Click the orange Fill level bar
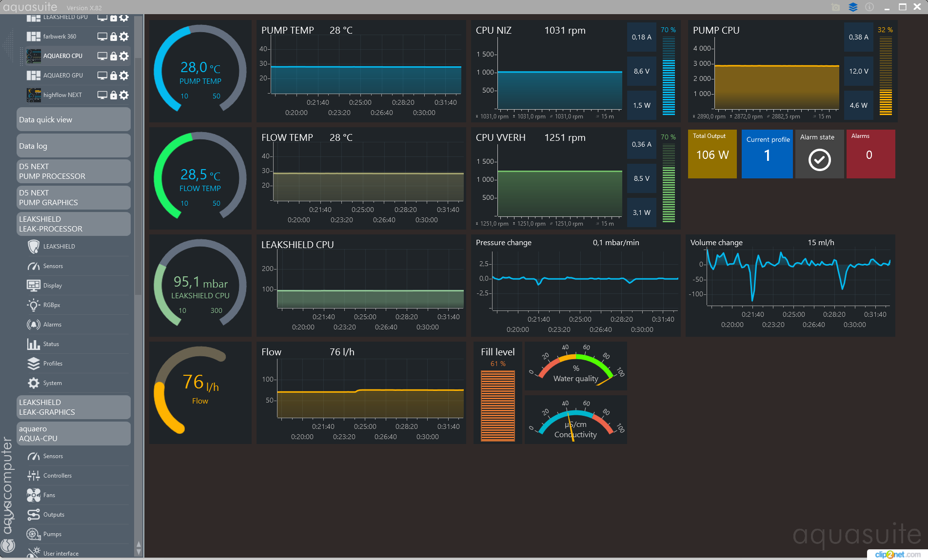This screenshot has height=560, width=928. 498,406
